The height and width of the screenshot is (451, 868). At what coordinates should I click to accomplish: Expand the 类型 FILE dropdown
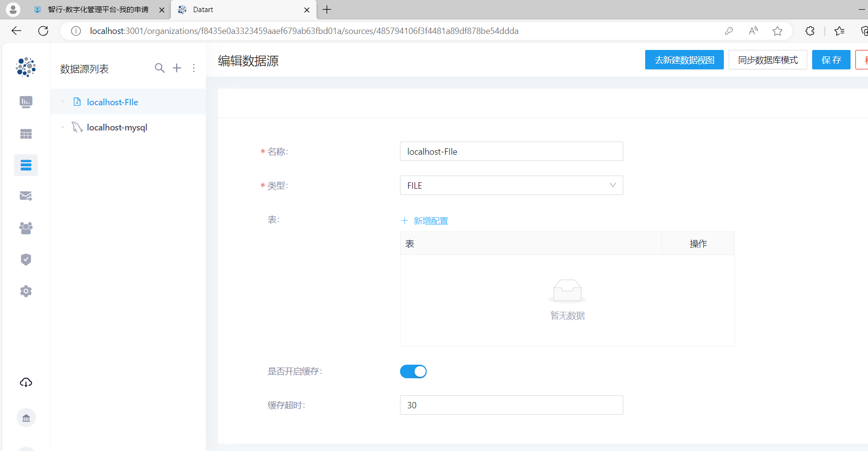coord(511,185)
